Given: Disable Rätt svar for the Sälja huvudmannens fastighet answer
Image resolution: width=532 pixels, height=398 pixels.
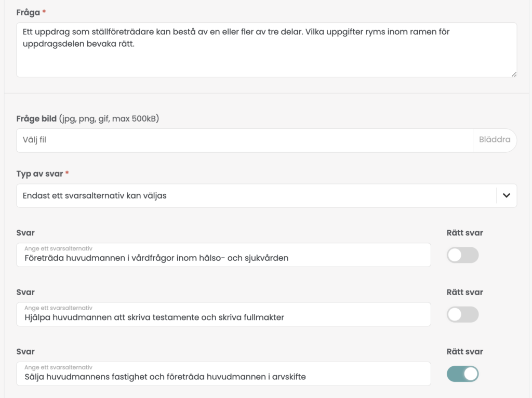Looking at the screenshot, I should pyautogui.click(x=462, y=374).
